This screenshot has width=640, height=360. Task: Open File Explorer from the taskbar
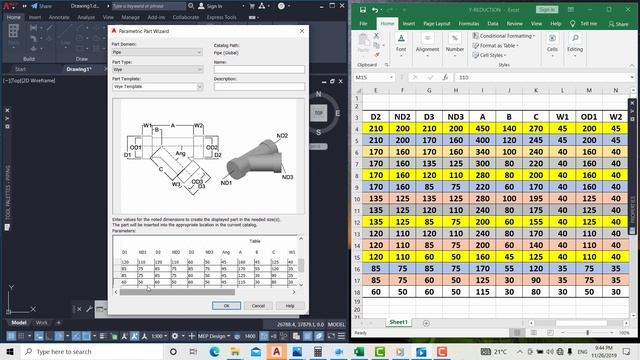tap(235, 351)
